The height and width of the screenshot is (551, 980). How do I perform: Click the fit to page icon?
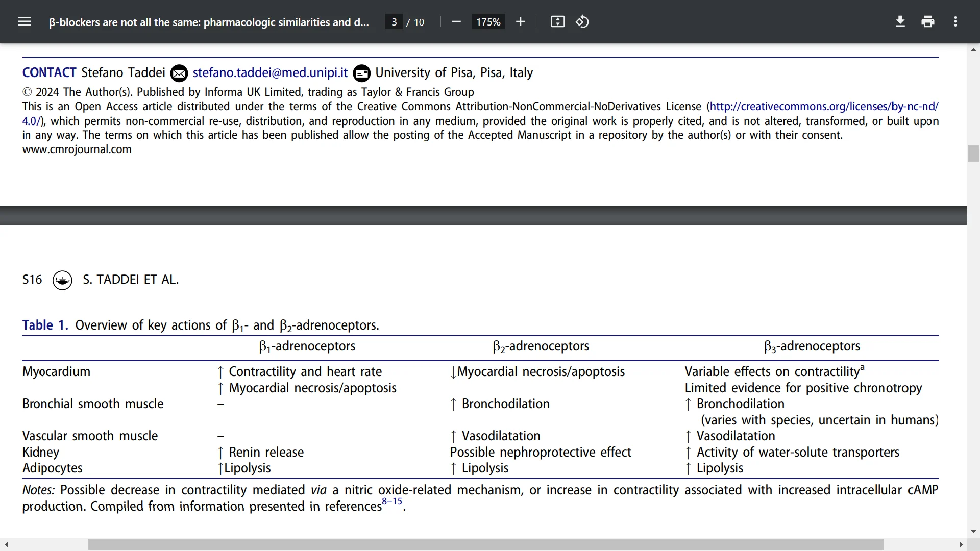[x=557, y=22]
